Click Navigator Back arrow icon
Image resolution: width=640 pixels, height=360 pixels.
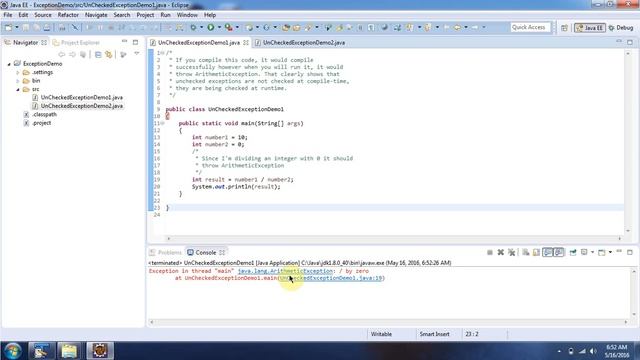(x=62, y=54)
